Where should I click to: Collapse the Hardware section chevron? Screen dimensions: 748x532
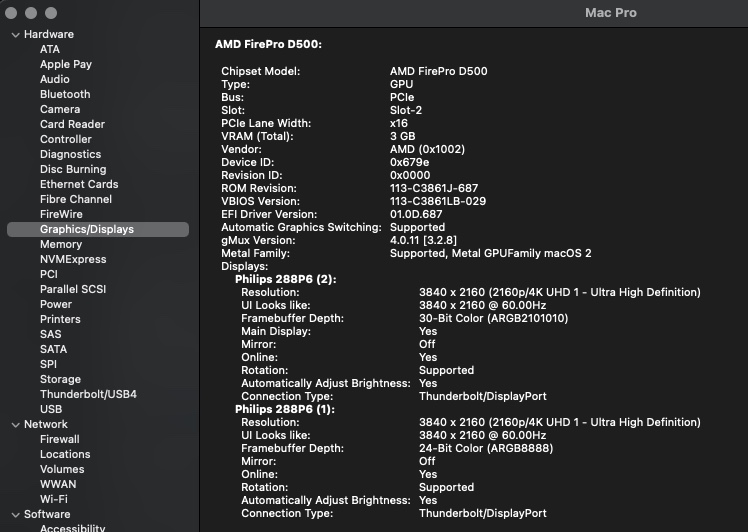15,35
